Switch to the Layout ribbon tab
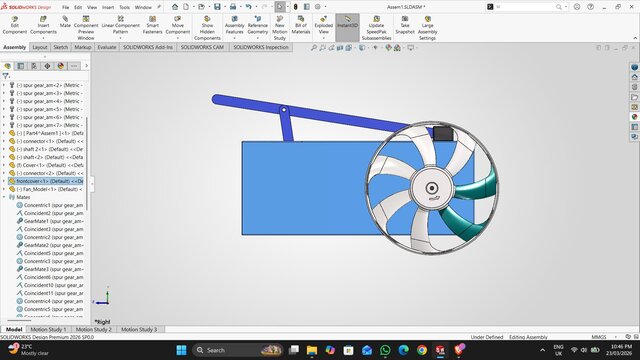The width and height of the screenshot is (640, 360). (40, 47)
